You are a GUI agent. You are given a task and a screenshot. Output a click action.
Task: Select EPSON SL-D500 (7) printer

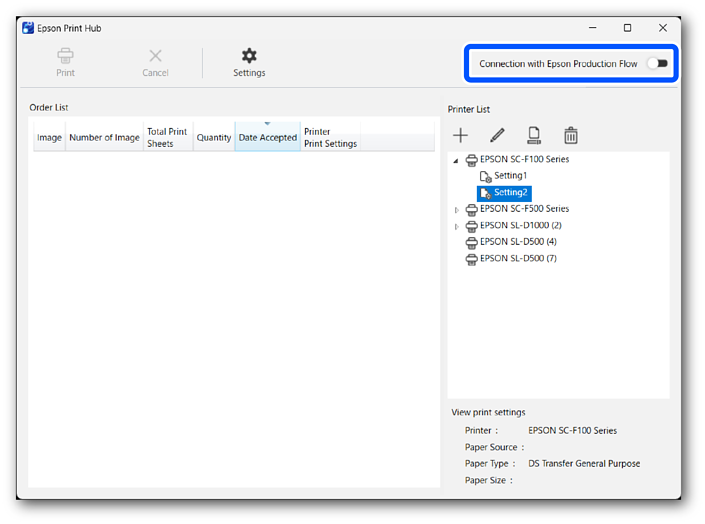518,258
